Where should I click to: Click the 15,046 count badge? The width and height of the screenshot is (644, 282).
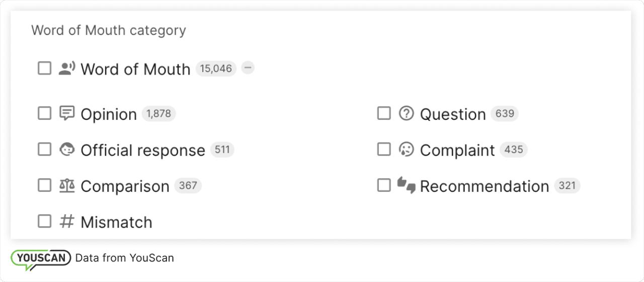216,68
